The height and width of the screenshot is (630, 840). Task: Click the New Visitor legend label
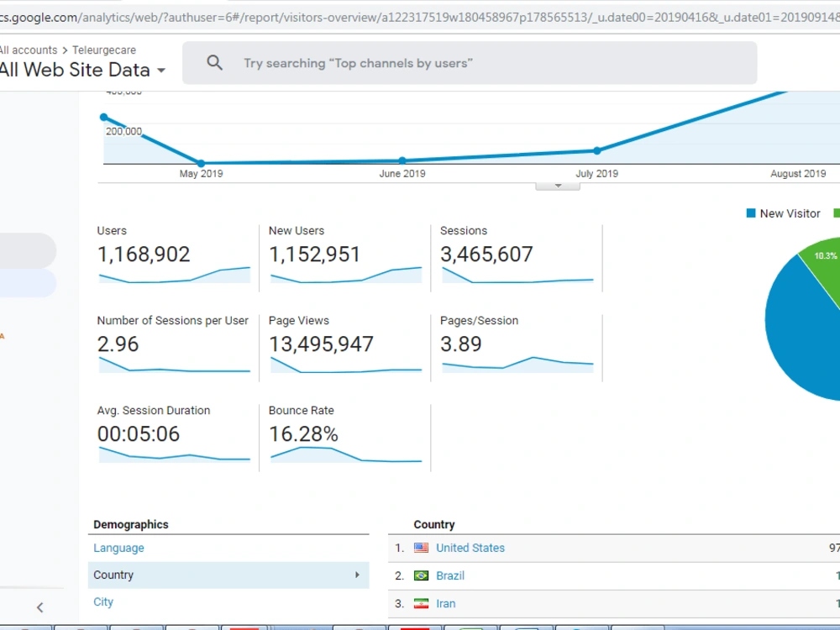click(790, 213)
